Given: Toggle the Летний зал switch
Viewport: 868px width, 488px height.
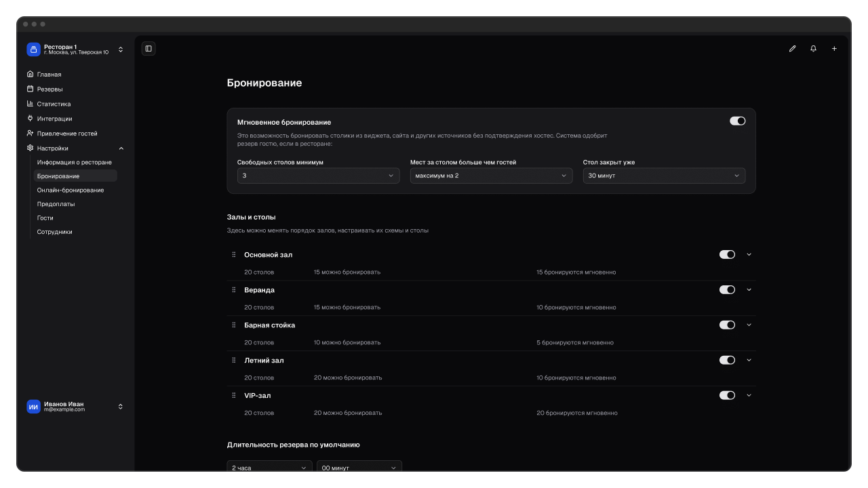Looking at the screenshot, I should point(727,361).
